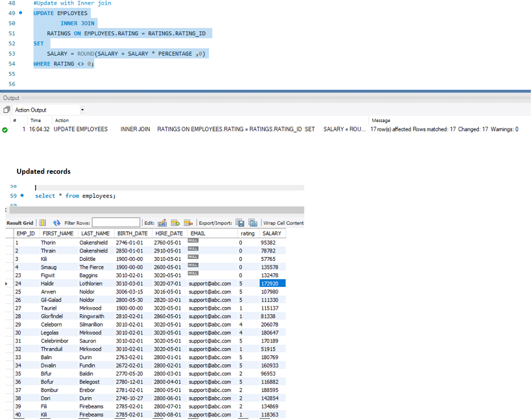
Task: Click the current row arrow marker
Action: tap(6, 284)
